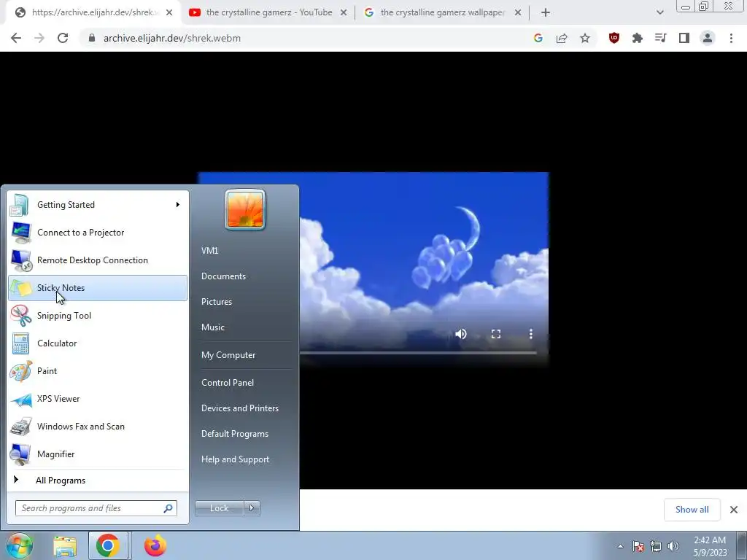Open the media controls icon in Chrome toolbar
Viewport: 747px width, 560px height.
[x=661, y=38]
